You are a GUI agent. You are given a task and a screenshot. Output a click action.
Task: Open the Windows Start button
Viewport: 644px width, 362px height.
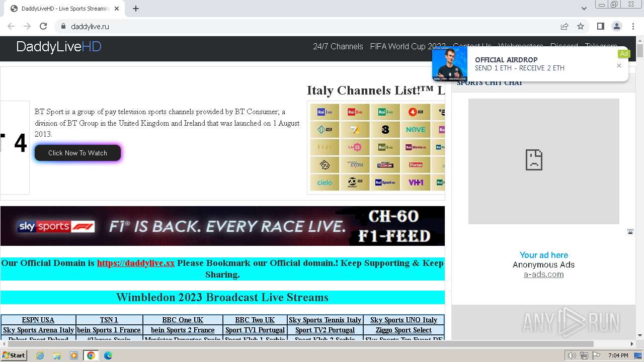click(x=14, y=355)
